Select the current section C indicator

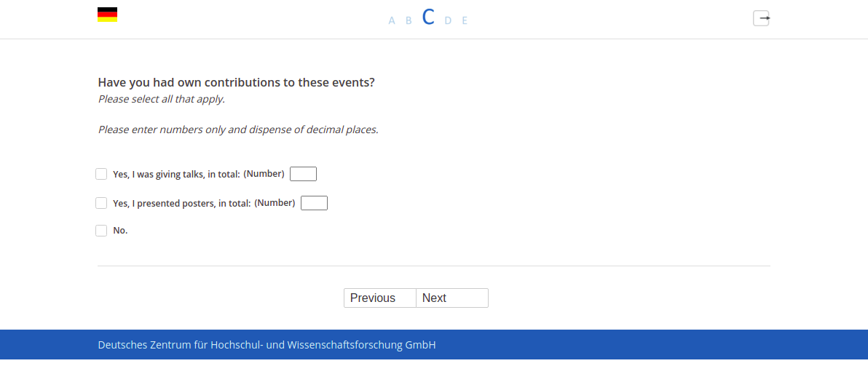[x=428, y=17]
